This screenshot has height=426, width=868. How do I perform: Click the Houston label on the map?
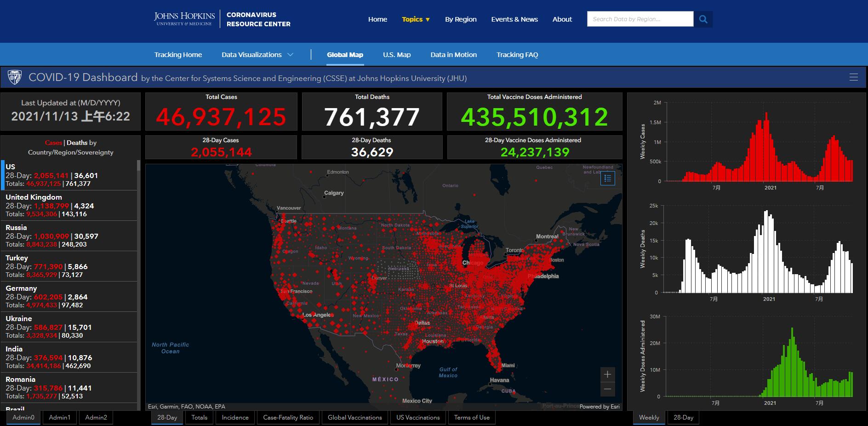pyautogui.click(x=433, y=341)
